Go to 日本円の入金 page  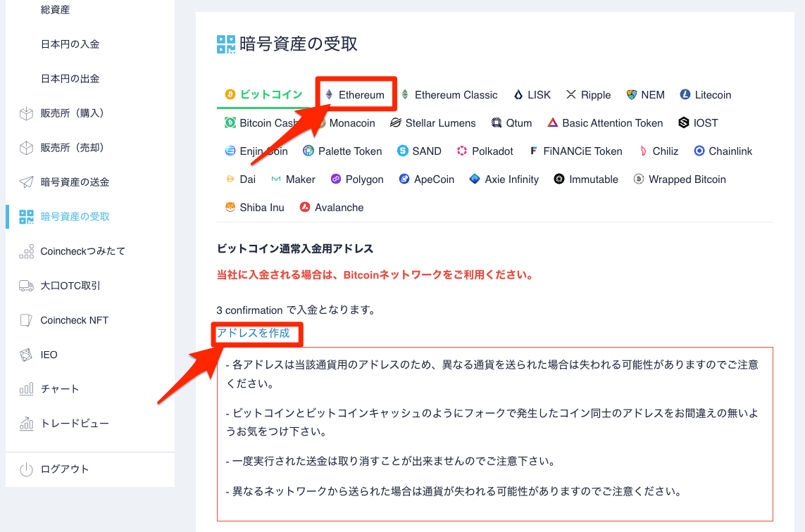tap(70, 44)
